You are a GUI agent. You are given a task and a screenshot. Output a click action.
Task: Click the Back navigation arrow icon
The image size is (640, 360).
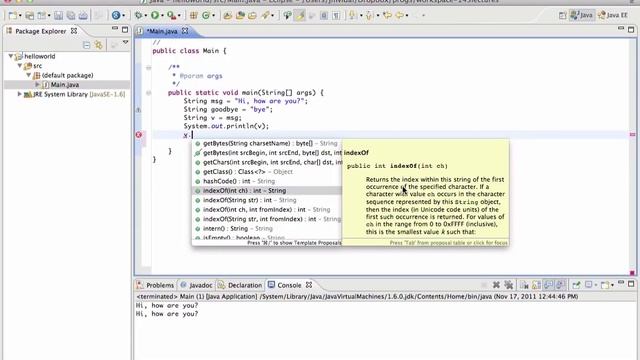tap(399, 16)
